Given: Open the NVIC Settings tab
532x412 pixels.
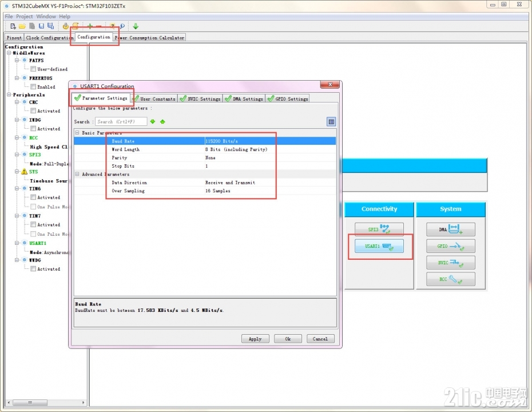Looking at the screenshot, I should click(200, 99).
